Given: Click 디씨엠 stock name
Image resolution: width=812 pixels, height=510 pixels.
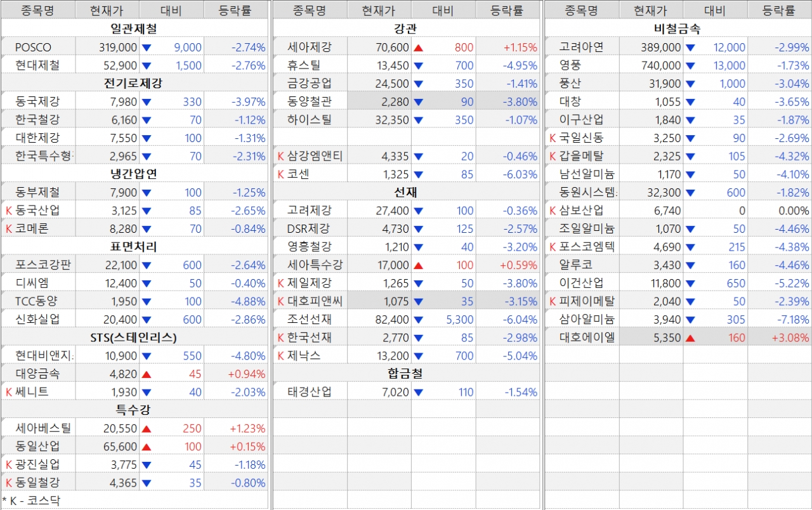Looking at the screenshot, I should [x=32, y=283].
